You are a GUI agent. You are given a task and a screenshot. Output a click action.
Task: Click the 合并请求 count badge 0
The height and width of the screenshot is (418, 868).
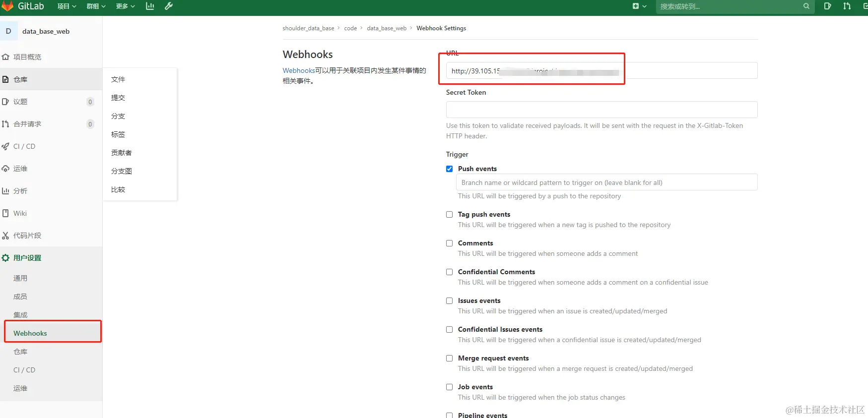90,124
